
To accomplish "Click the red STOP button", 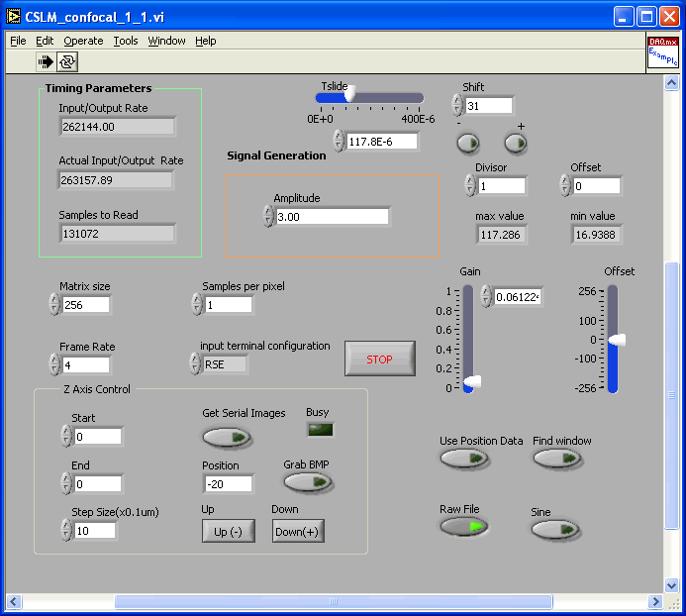I will tap(379, 359).
